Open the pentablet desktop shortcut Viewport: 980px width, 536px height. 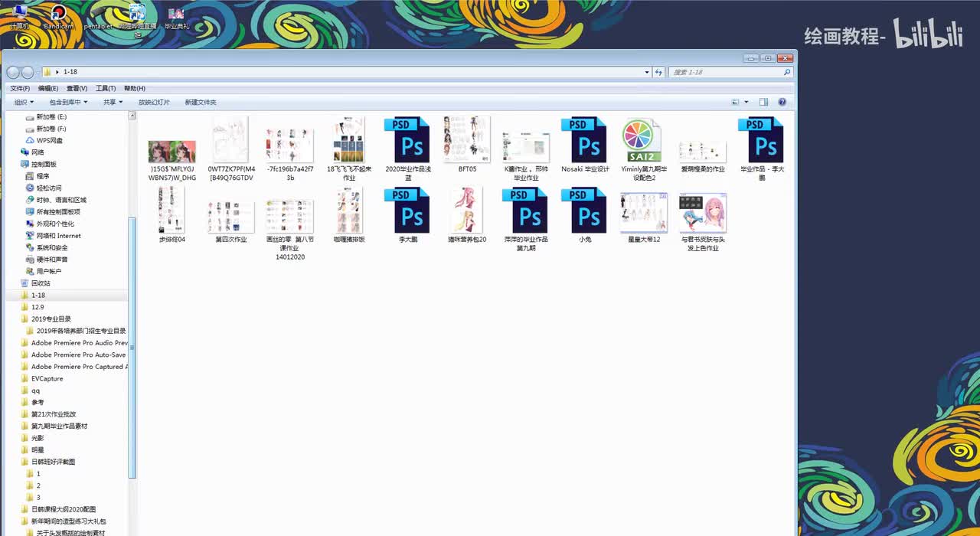pyautogui.click(x=98, y=17)
